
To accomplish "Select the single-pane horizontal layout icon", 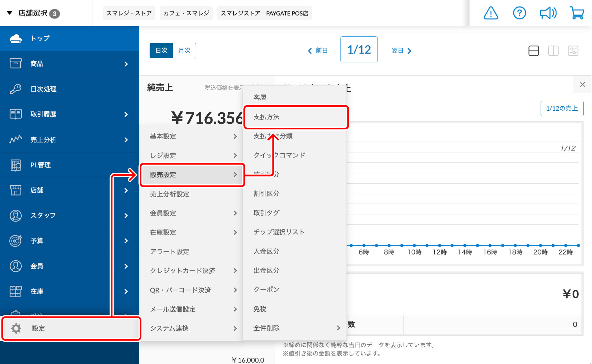I will pos(533,51).
